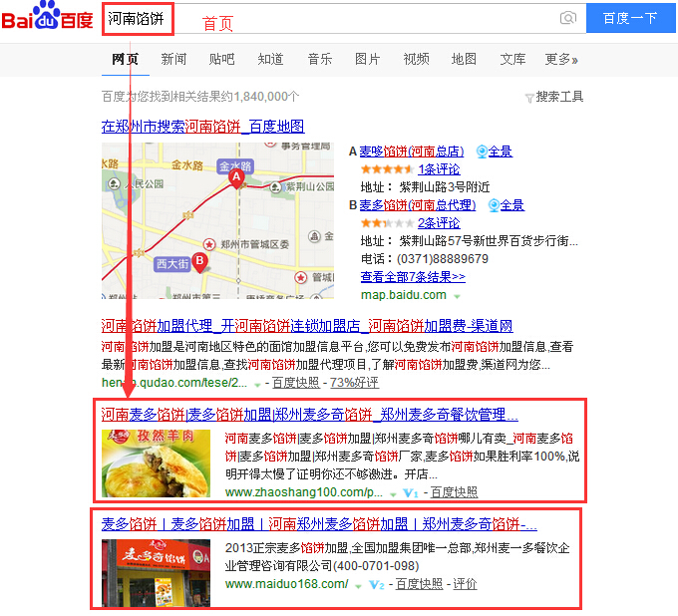Select the 网页 tab
The height and width of the screenshot is (616, 678).
point(126,59)
